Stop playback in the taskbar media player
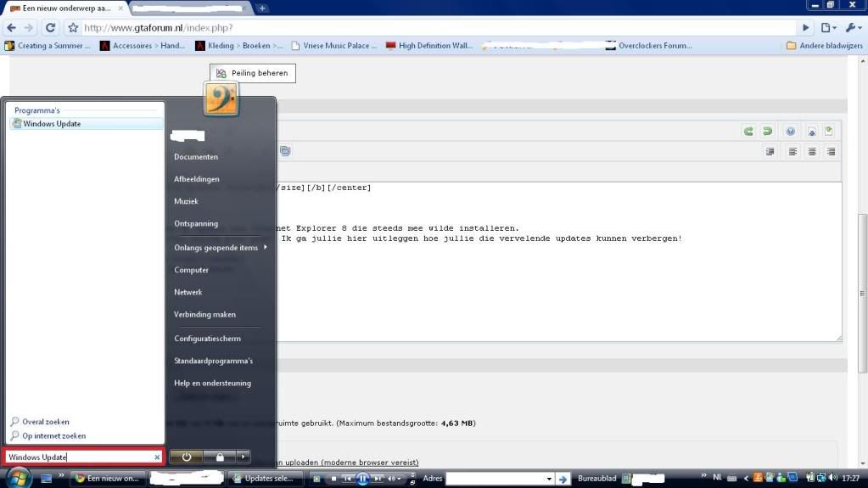Viewport: 868px width, 488px height. (333, 479)
